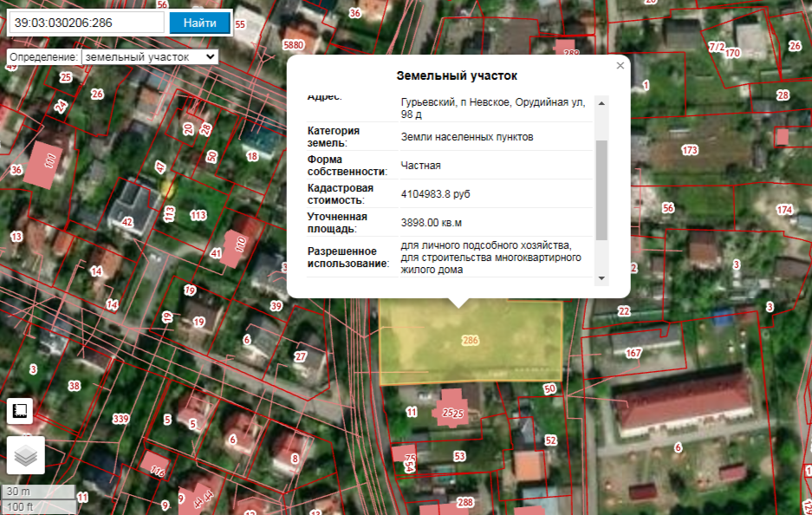
Task: Click the 4104983.8 руб cadastral value
Action: (435, 193)
